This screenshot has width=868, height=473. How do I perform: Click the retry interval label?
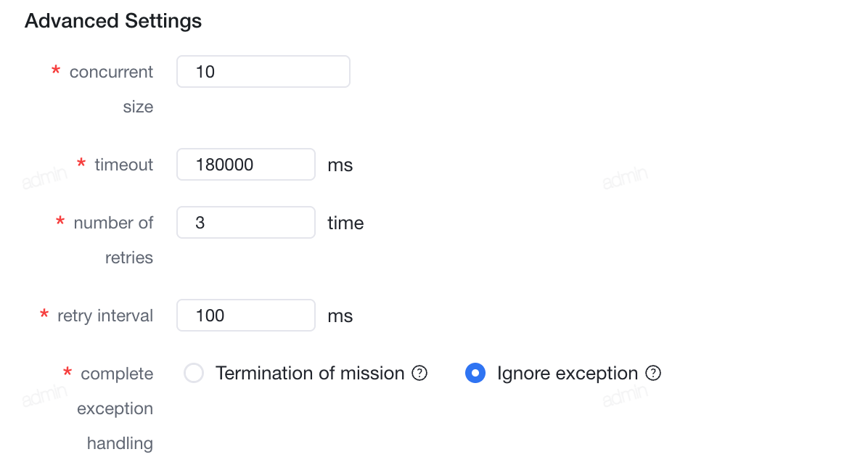click(105, 316)
